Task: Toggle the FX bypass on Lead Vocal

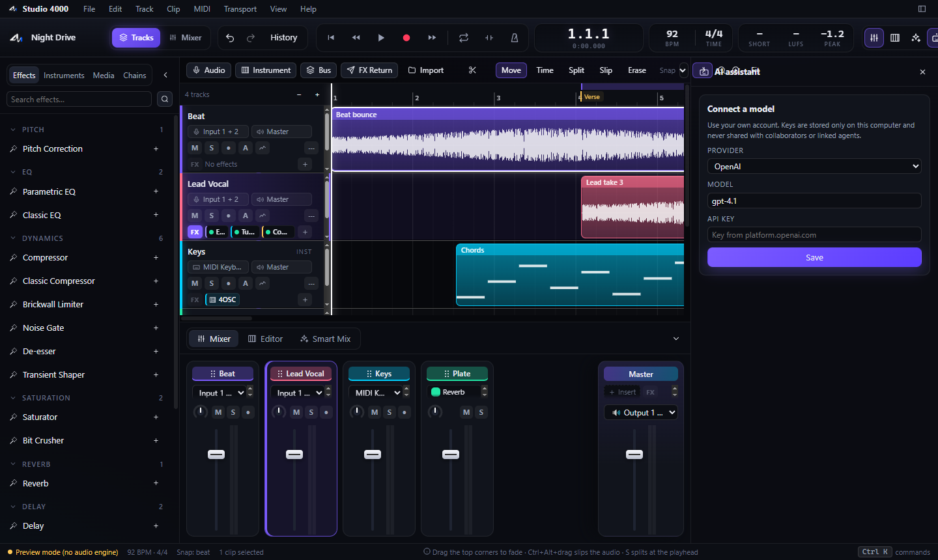Action: point(195,232)
